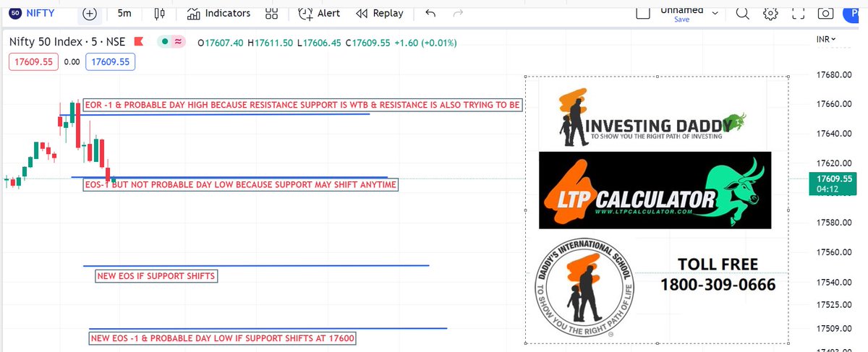Viewport: 868px width, 352px height.
Task: Open the NIFTY symbol search
Action: [x=36, y=13]
